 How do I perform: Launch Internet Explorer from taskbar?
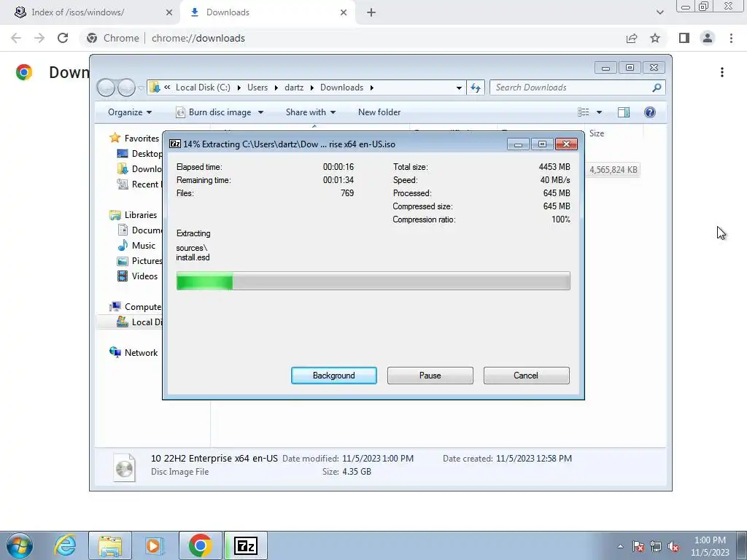(65, 545)
